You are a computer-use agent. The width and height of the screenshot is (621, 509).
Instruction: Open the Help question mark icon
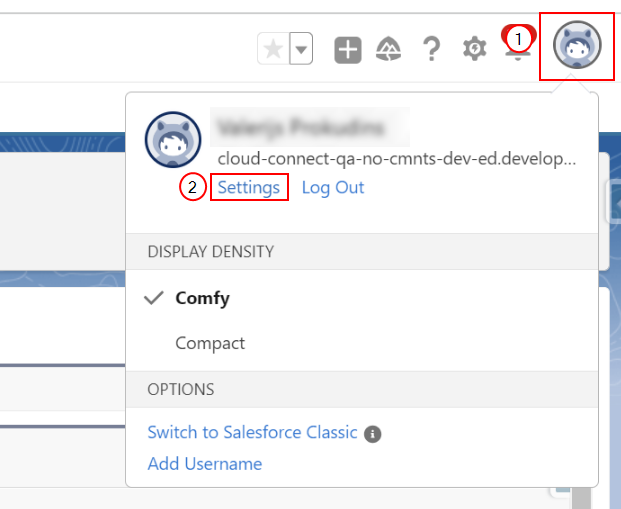(x=432, y=49)
